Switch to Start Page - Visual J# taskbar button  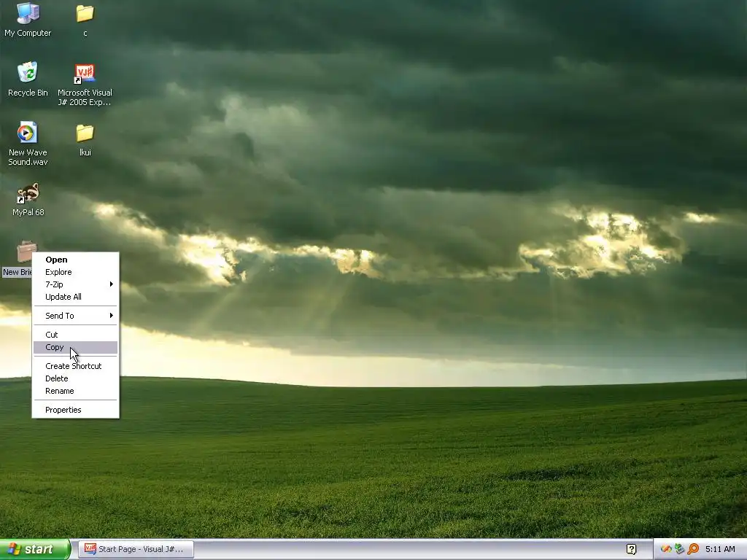click(x=136, y=549)
